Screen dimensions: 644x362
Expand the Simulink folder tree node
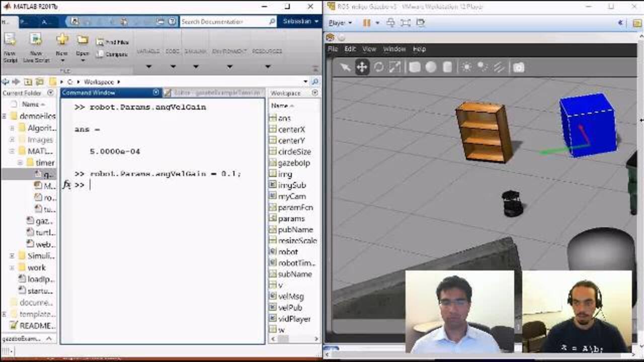pos(12,256)
